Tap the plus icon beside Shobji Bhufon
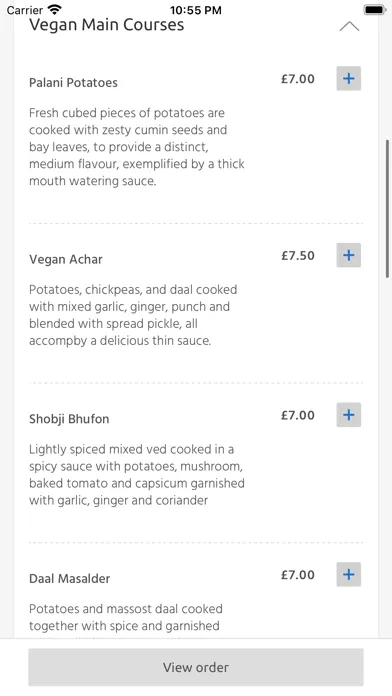The height and width of the screenshot is (696, 392). 348,415
